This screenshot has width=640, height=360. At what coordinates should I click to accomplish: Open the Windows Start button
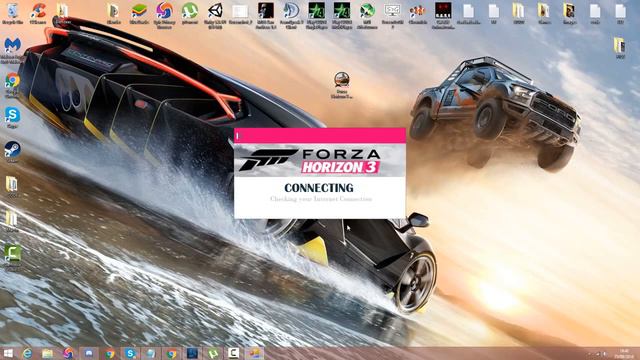tap(7, 353)
